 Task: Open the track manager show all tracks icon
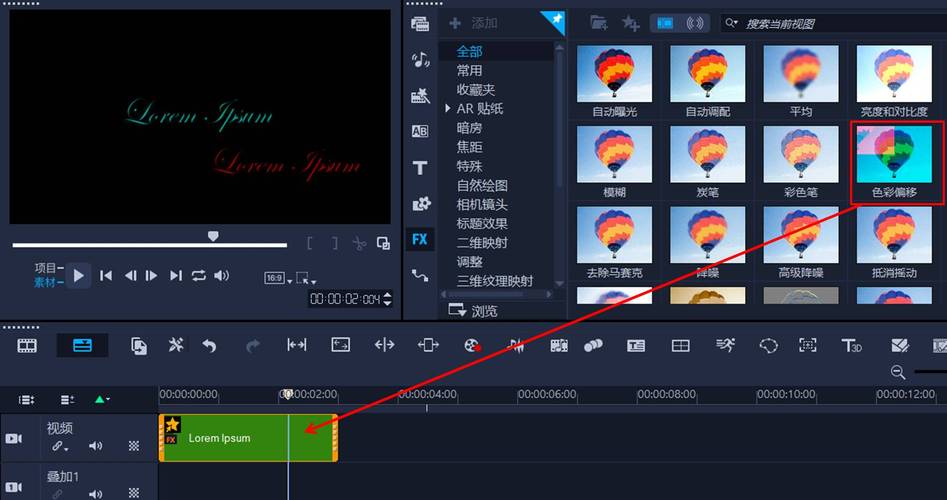26,400
